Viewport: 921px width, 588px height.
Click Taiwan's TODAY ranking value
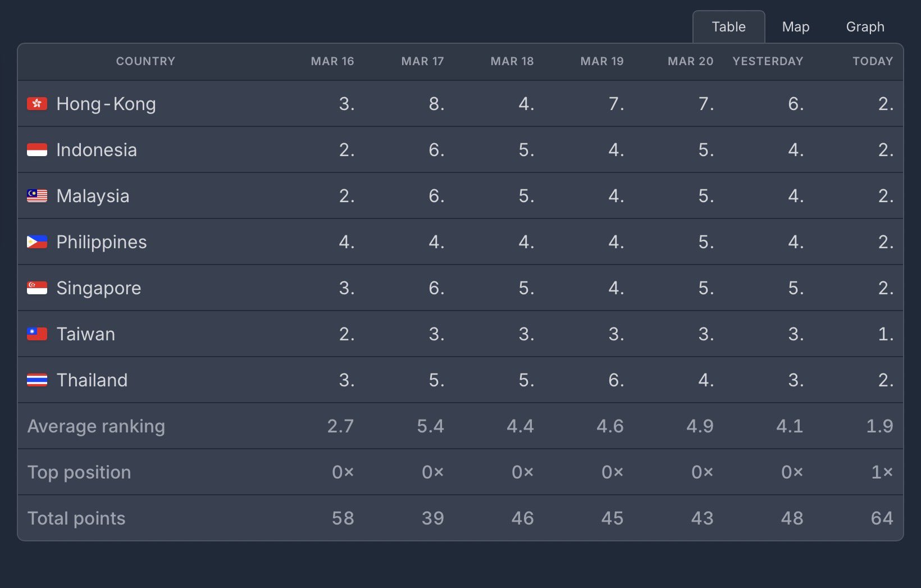(885, 334)
